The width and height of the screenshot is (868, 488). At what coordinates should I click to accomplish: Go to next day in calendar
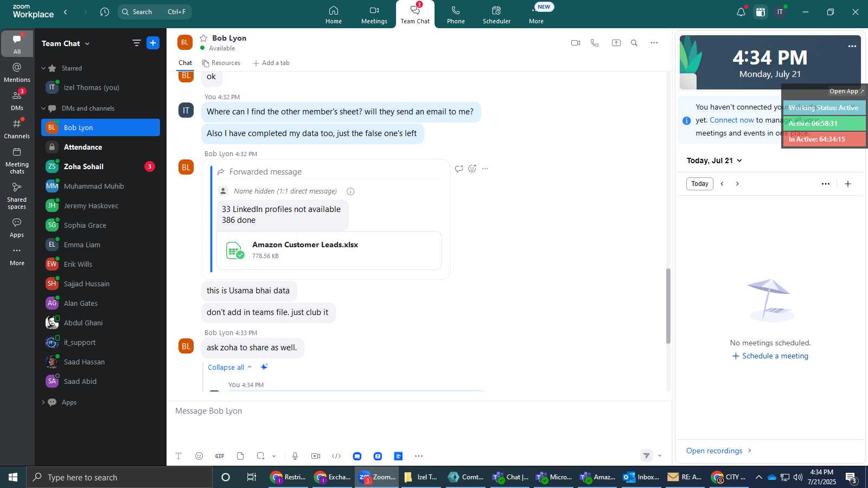tap(737, 184)
